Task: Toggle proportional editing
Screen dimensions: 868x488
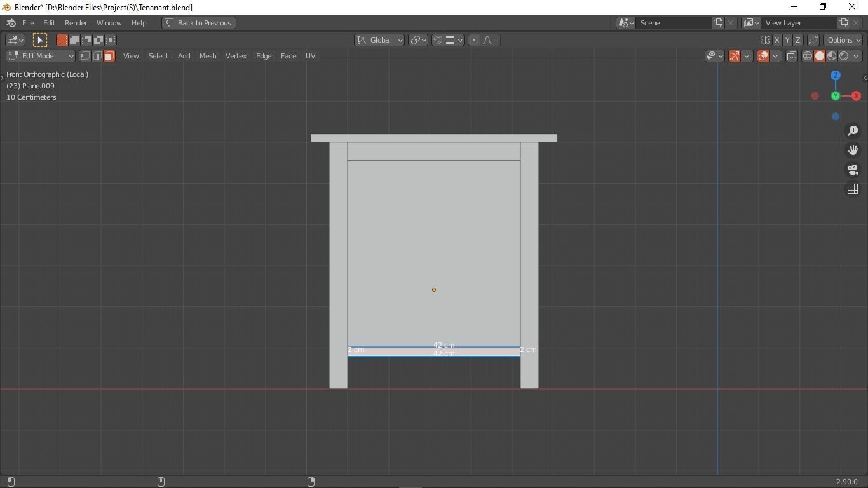Action: pos(473,40)
